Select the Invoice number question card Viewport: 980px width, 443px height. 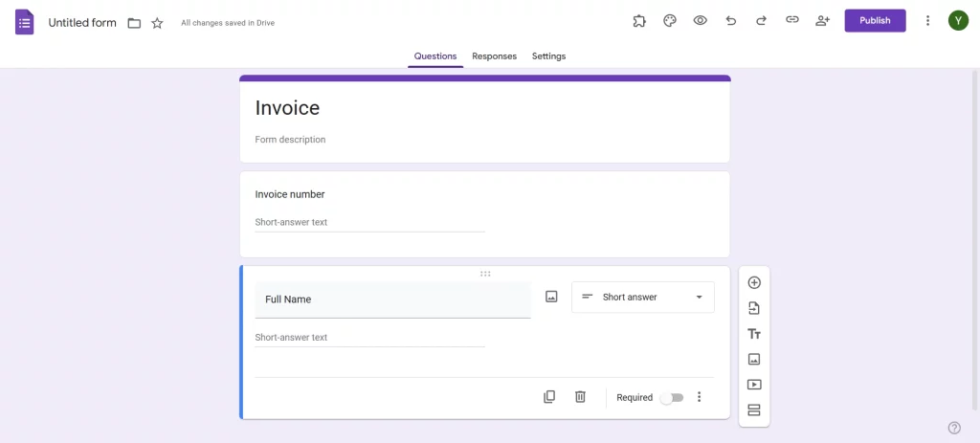(485, 214)
